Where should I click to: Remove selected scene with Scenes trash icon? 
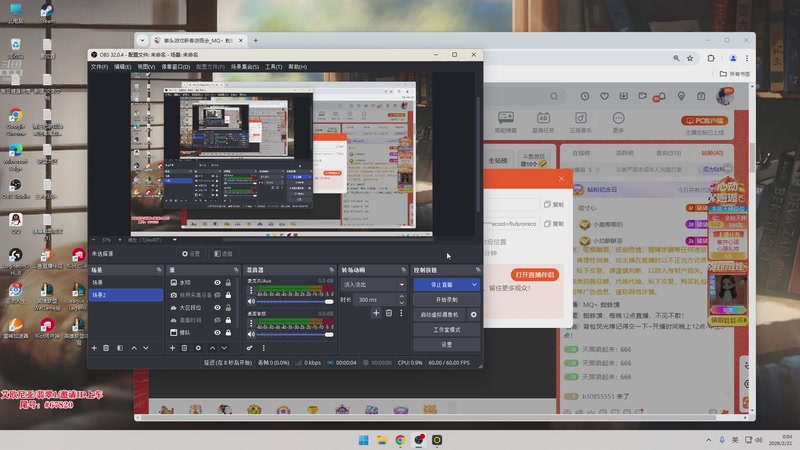[106, 348]
